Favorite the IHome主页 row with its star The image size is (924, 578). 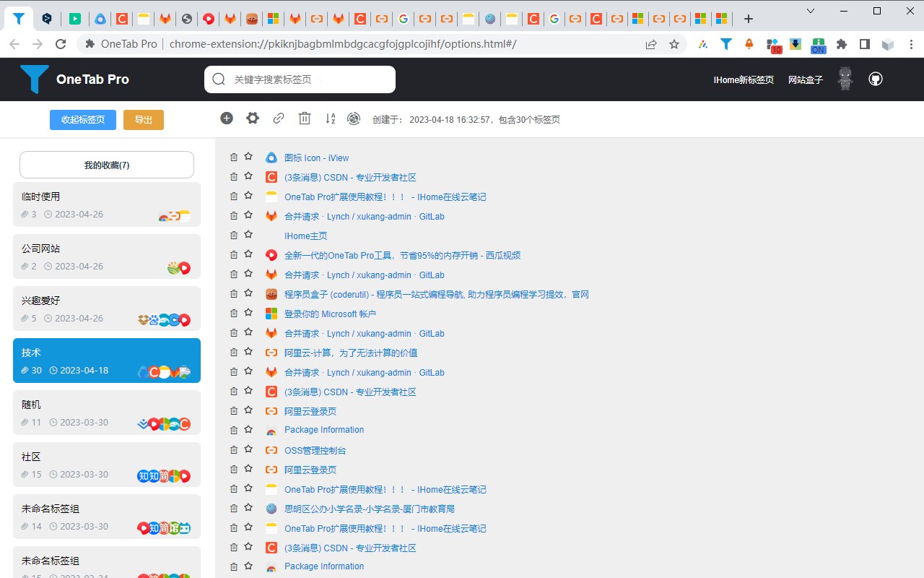click(x=248, y=234)
